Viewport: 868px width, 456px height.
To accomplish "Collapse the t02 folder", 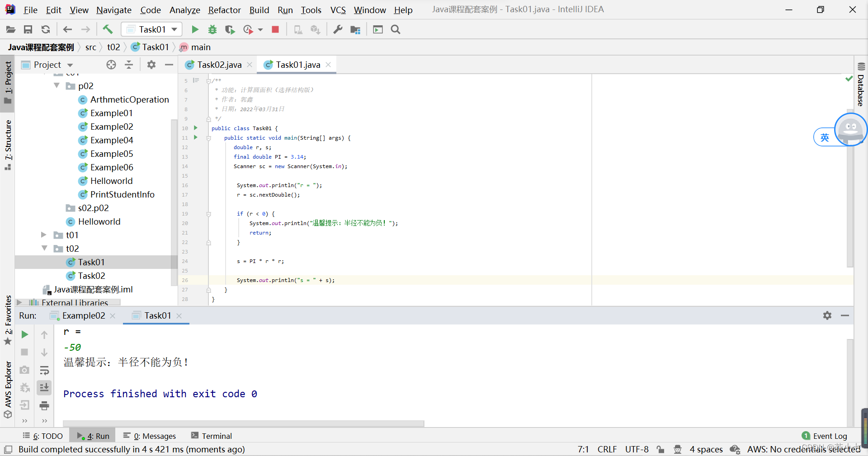I will pyautogui.click(x=44, y=248).
